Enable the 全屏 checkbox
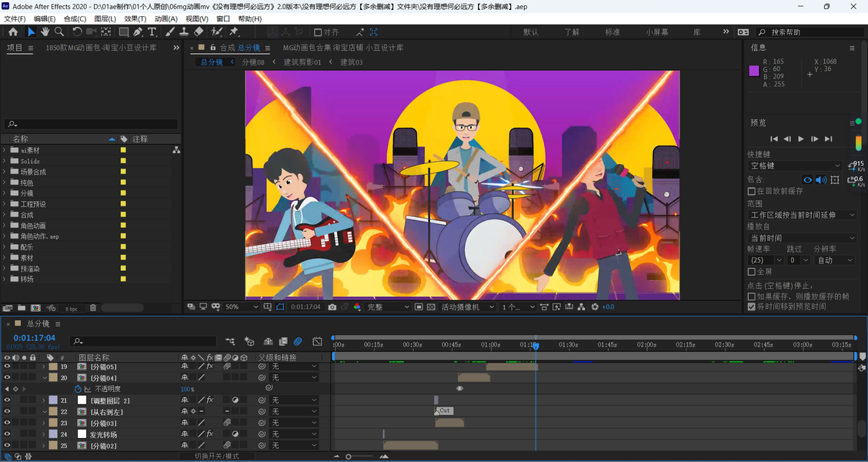This screenshot has height=462, width=868. (x=752, y=272)
